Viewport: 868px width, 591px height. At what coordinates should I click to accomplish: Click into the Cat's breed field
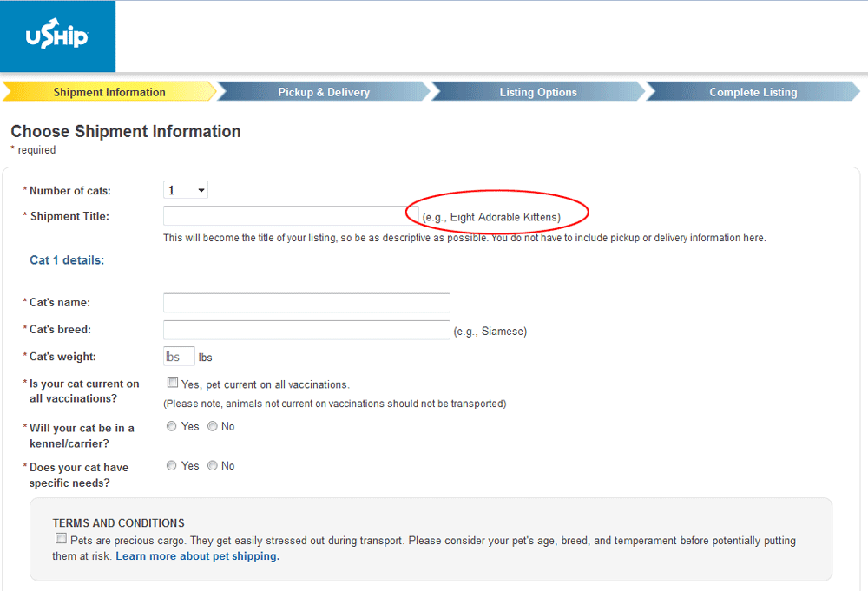(306, 330)
